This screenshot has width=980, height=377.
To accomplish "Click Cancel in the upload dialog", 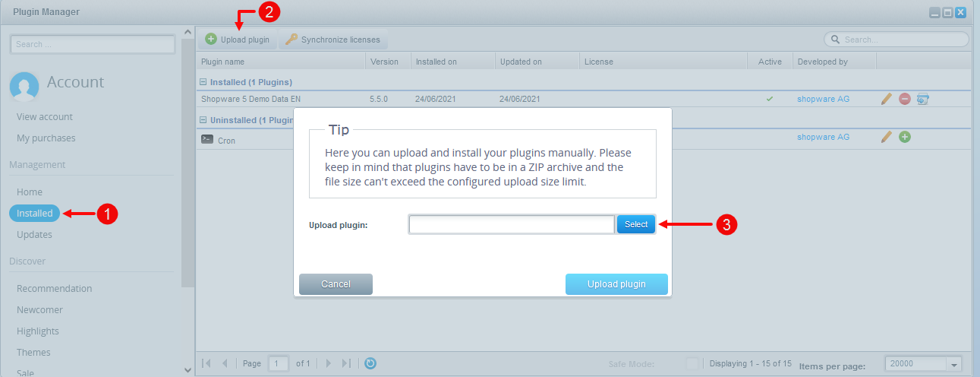I will point(336,284).
